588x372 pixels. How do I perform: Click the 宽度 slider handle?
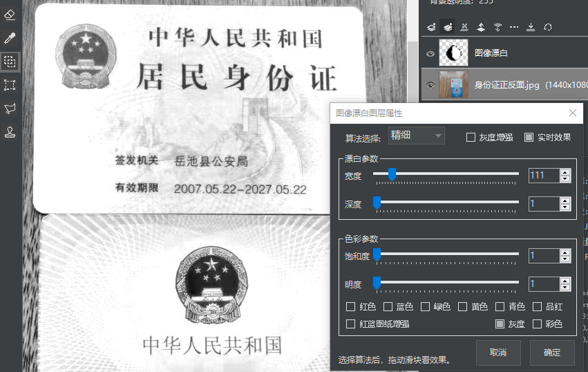pos(392,174)
